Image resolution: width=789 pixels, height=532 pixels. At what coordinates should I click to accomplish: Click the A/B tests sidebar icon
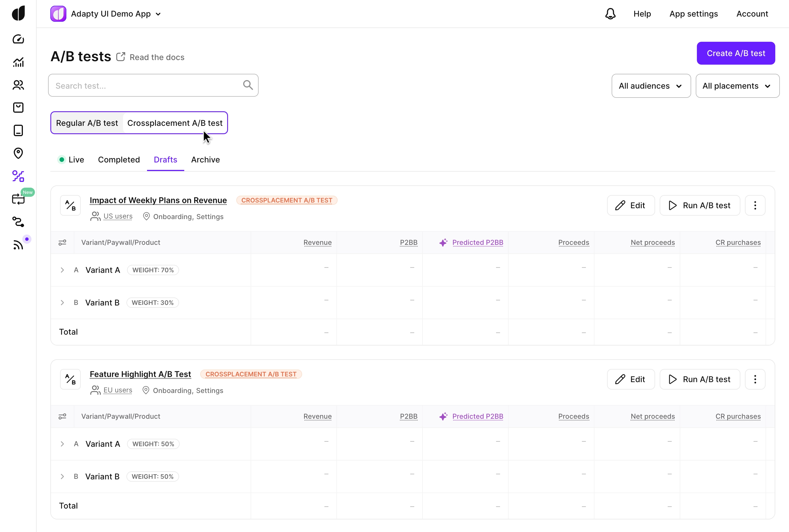click(18, 176)
